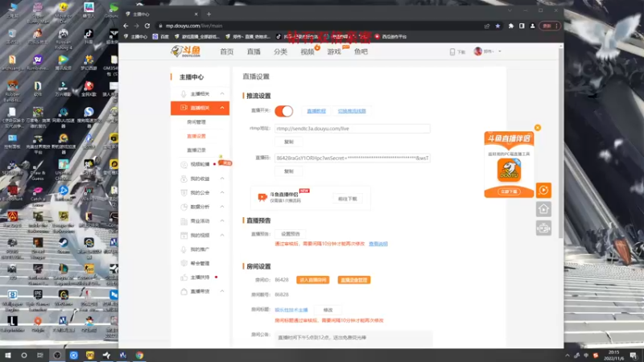Open the Windows Start menu

tap(8, 356)
